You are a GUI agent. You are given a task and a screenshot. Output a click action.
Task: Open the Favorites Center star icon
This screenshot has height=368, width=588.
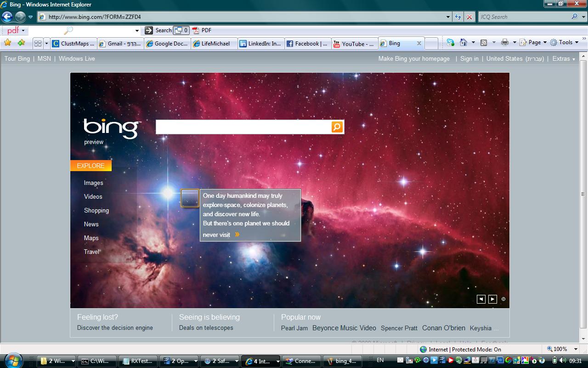pos(8,43)
